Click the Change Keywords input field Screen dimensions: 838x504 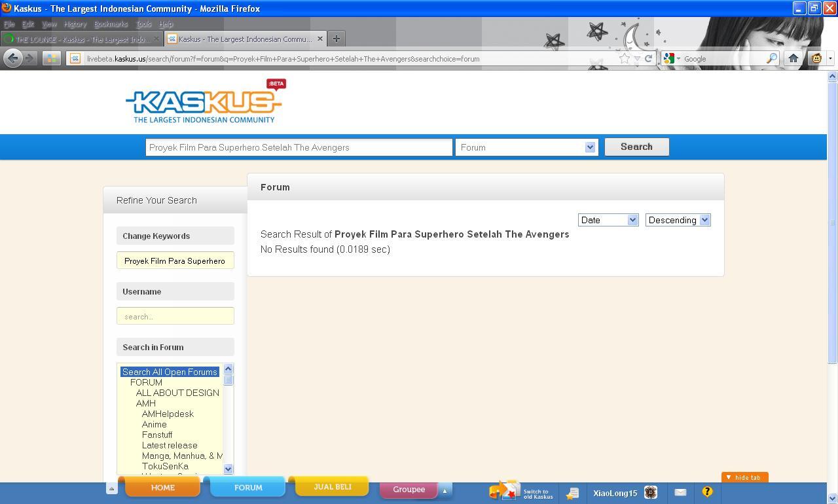175,261
